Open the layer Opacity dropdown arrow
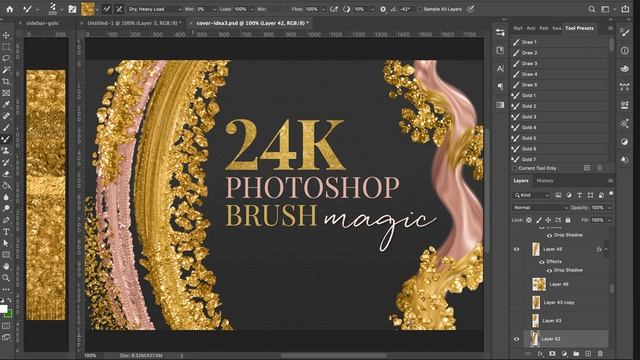This screenshot has width=640, height=360. coord(609,208)
